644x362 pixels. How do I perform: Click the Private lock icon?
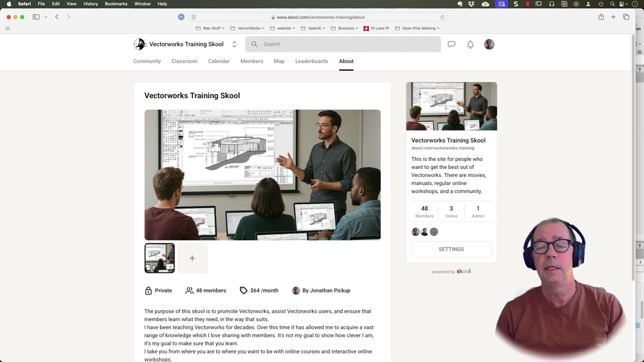pos(148,291)
